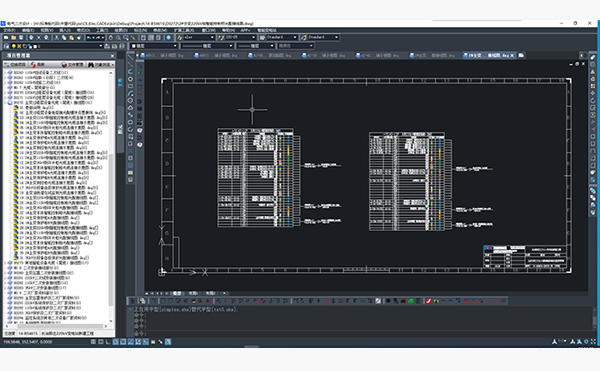Select the Rectangle draw tool
The height and width of the screenshot is (371, 600).
point(130,86)
